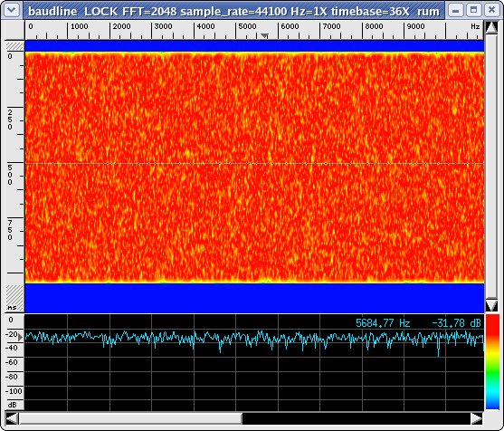This screenshot has width=504, height=431.
Task: Maximize the baudline window
Action: point(473,10)
